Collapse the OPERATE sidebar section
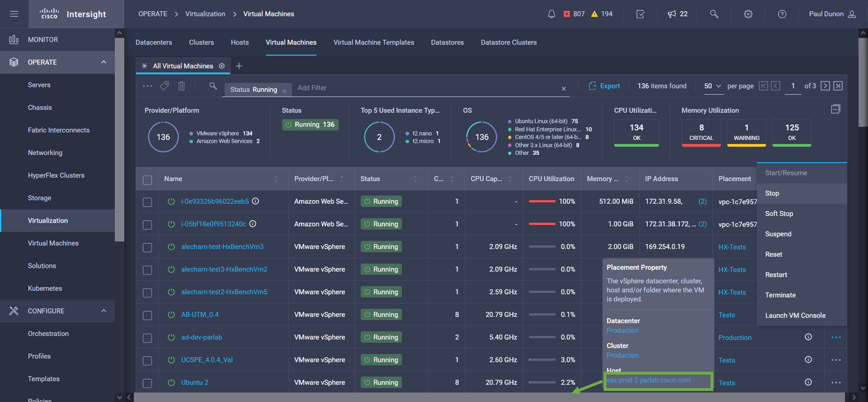868x402 pixels. pos(103,62)
